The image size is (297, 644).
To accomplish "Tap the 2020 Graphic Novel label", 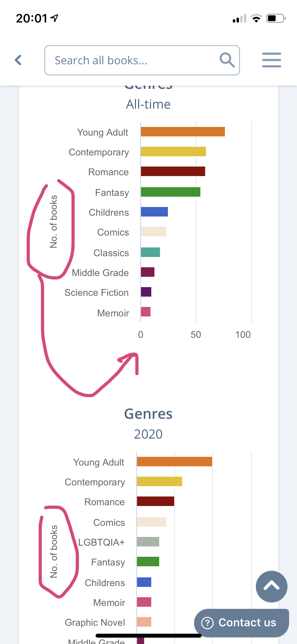I will pyautogui.click(x=95, y=622).
